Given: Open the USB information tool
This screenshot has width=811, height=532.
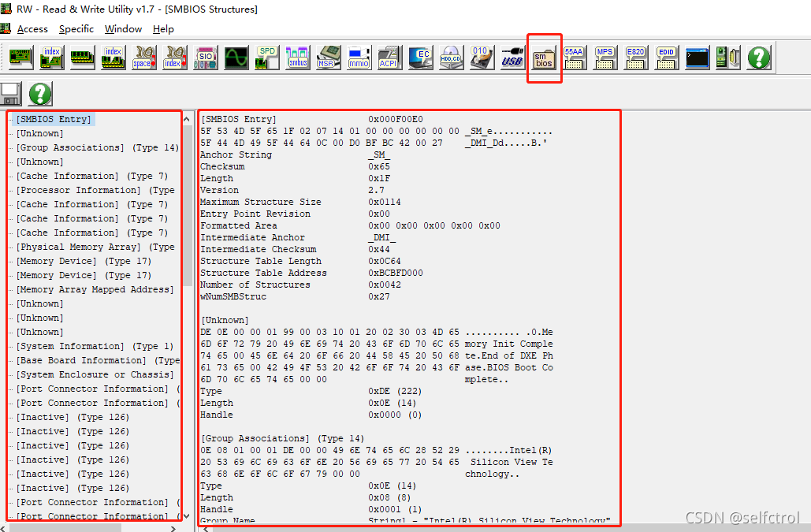Looking at the screenshot, I should (x=513, y=58).
